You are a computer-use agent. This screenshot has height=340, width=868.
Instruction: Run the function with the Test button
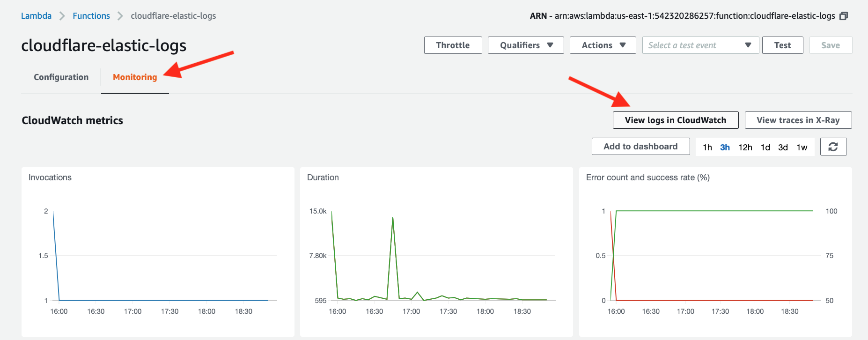[782, 45]
